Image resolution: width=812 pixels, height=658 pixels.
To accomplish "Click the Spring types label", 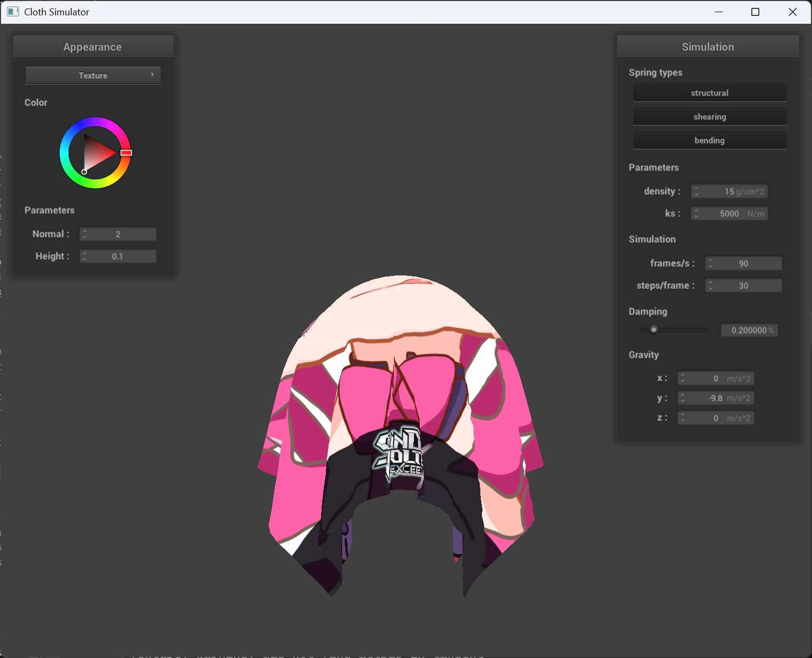I will (x=655, y=72).
